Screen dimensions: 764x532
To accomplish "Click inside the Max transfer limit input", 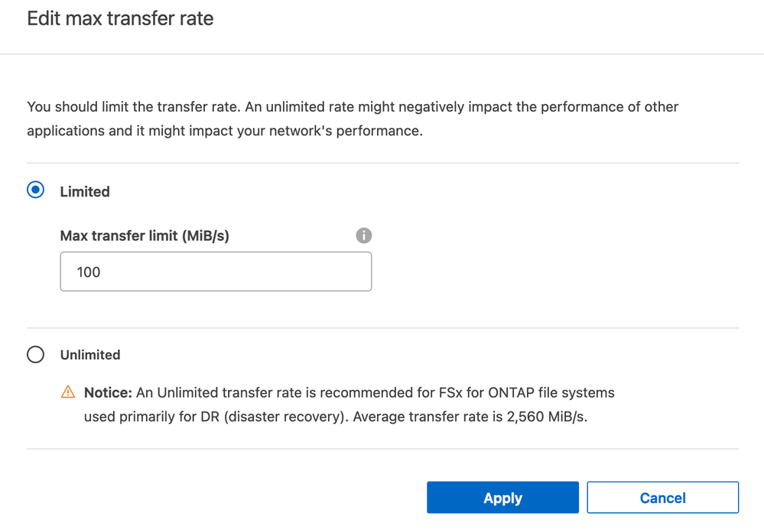I will (x=216, y=271).
